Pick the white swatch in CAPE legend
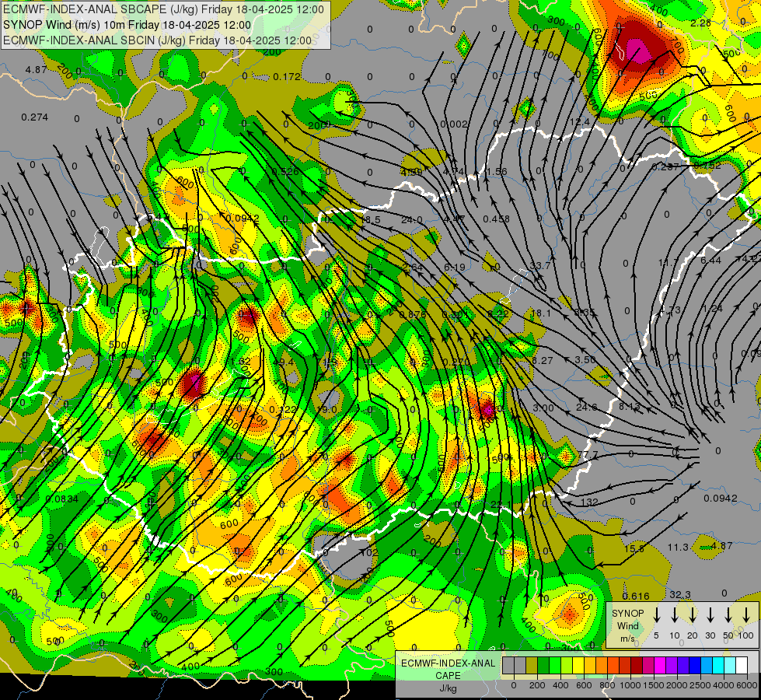Image resolution: width=761 pixels, height=700 pixels. tap(742, 666)
